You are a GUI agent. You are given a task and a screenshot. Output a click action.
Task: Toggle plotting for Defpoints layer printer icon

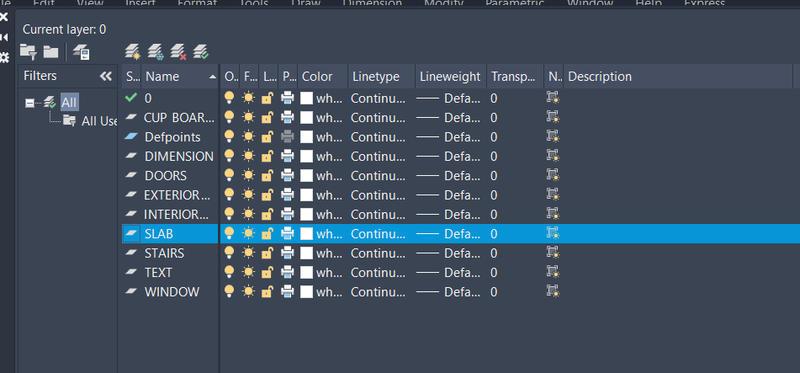coord(288,137)
